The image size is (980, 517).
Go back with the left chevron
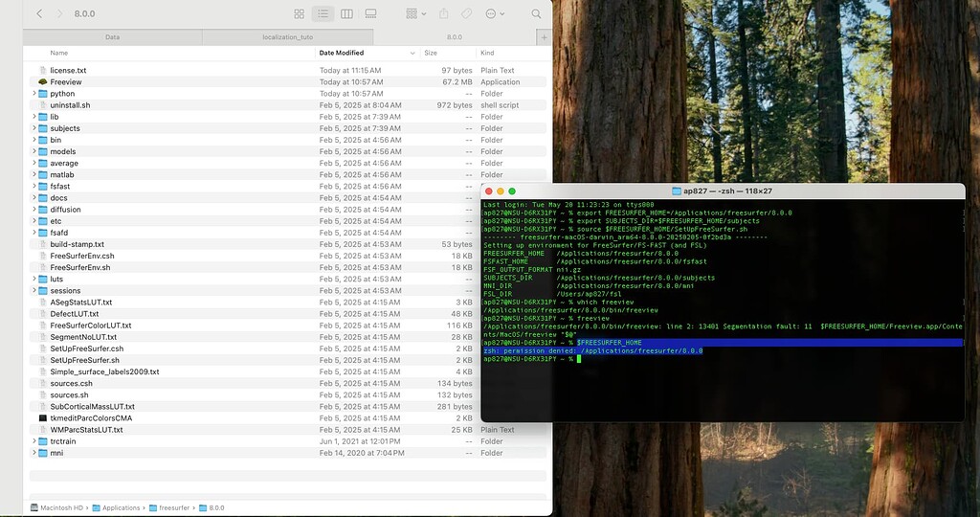39,13
